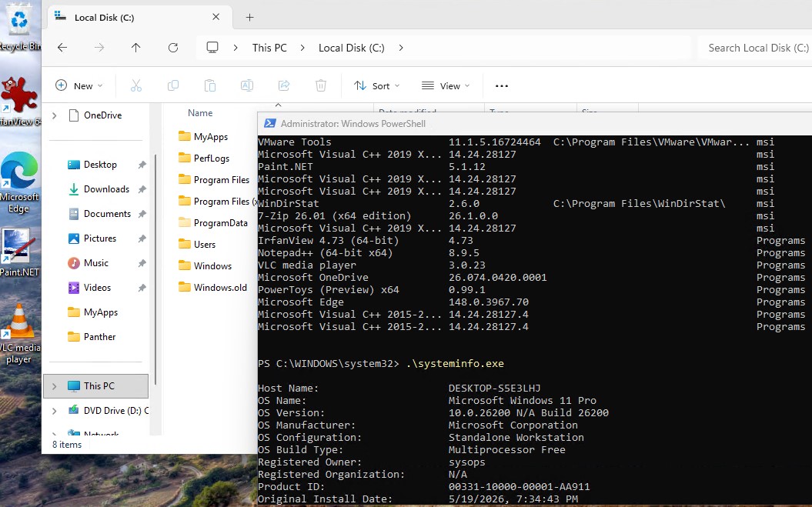Open Microsoft Edge desktop shortcut
This screenshot has width=812, height=507.
[x=19, y=182]
